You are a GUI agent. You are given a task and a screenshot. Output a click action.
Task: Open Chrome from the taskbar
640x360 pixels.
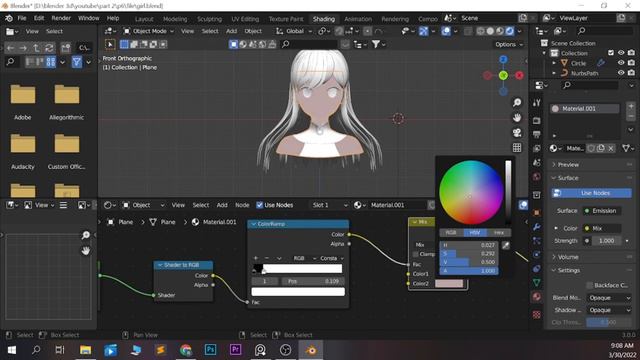point(186,350)
